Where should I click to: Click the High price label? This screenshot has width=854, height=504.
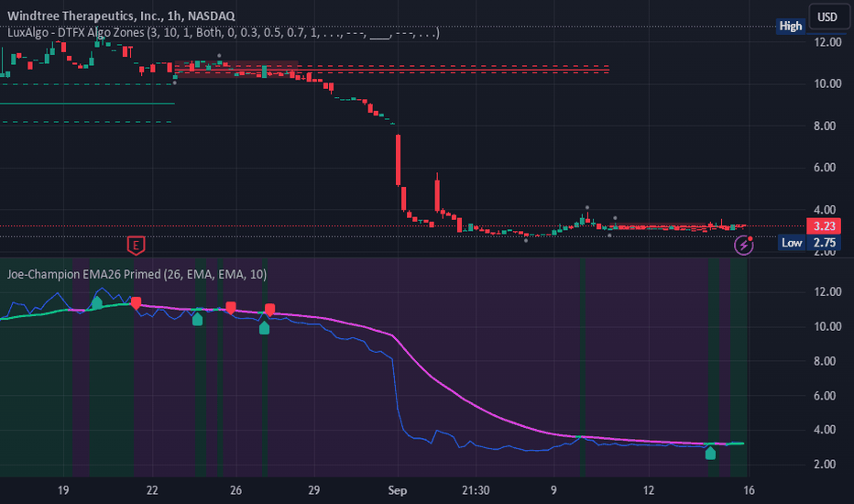(x=790, y=26)
